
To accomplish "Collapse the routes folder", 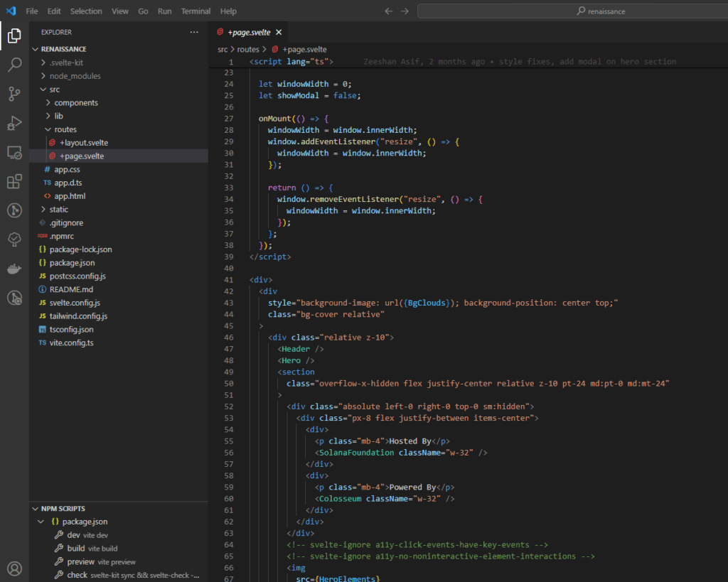I will [65, 129].
